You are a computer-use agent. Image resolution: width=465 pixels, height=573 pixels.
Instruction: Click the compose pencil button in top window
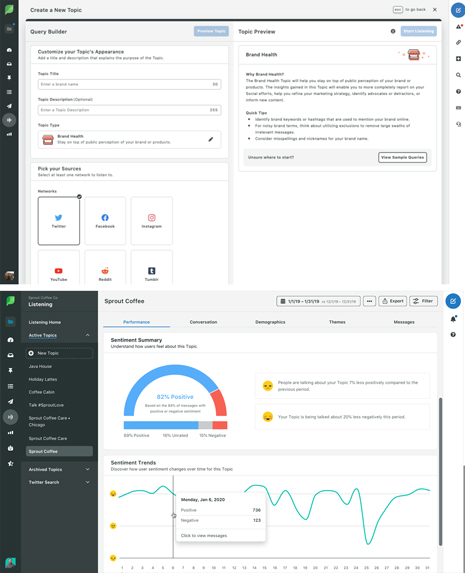pos(458,10)
